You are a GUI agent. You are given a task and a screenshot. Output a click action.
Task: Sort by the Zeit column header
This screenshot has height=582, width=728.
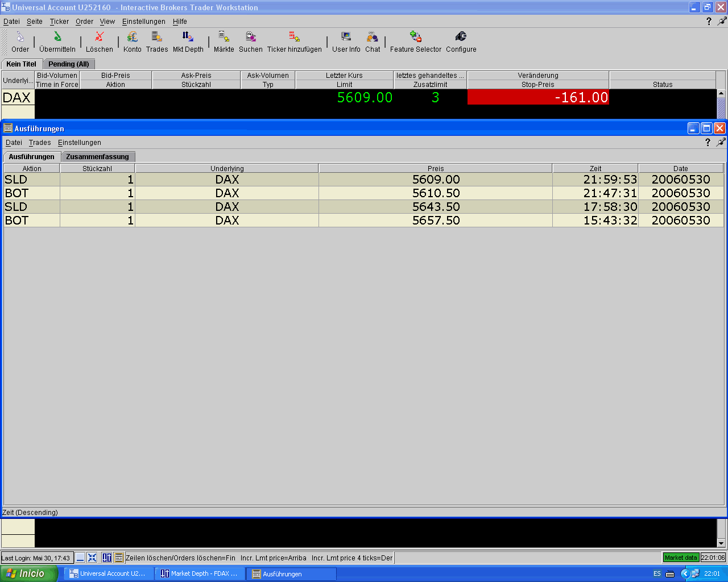point(595,168)
